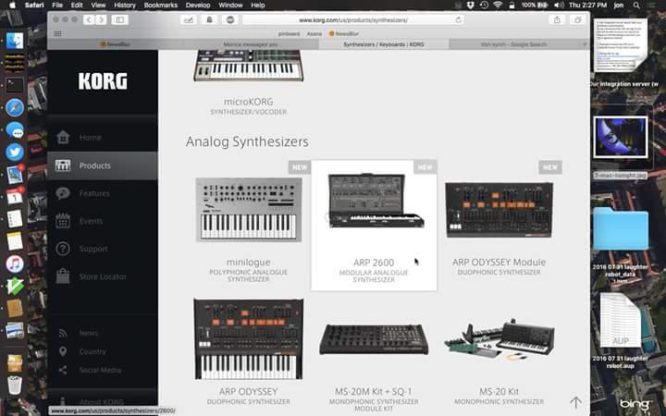The width and height of the screenshot is (666, 416).
Task: Select the AUP file on desktop
Action: click(x=621, y=321)
